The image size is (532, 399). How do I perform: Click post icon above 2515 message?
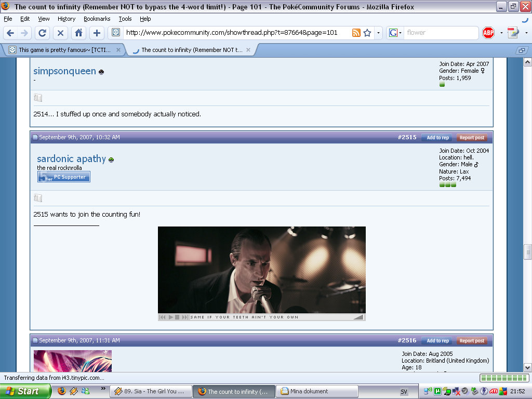point(38,198)
